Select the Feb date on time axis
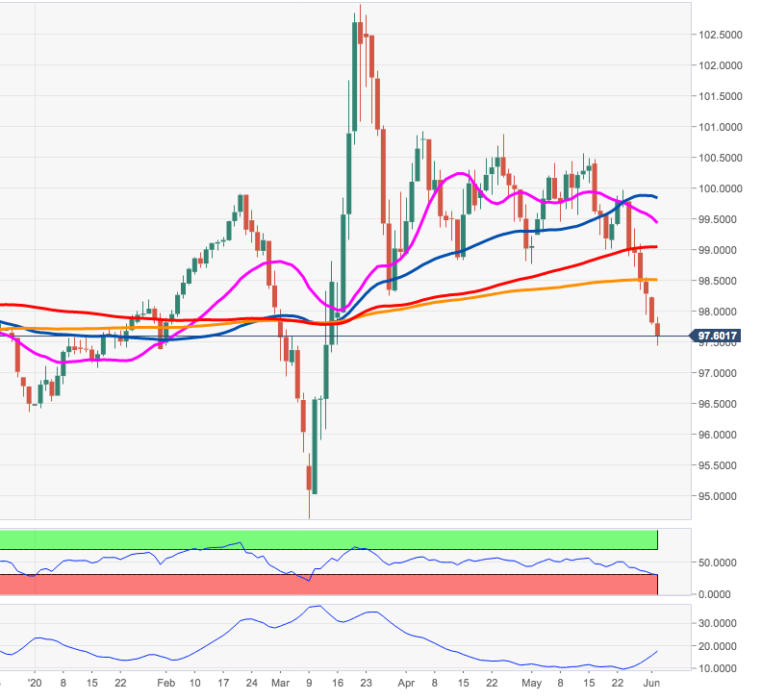 click(164, 684)
